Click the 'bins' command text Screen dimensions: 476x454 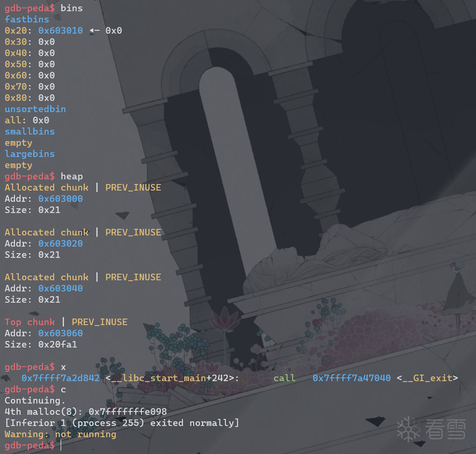(x=72, y=8)
